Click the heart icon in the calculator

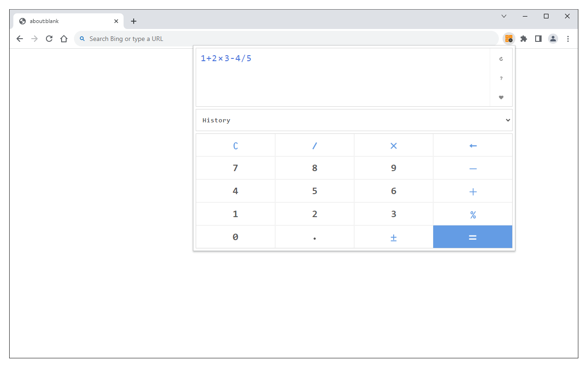tap(501, 98)
